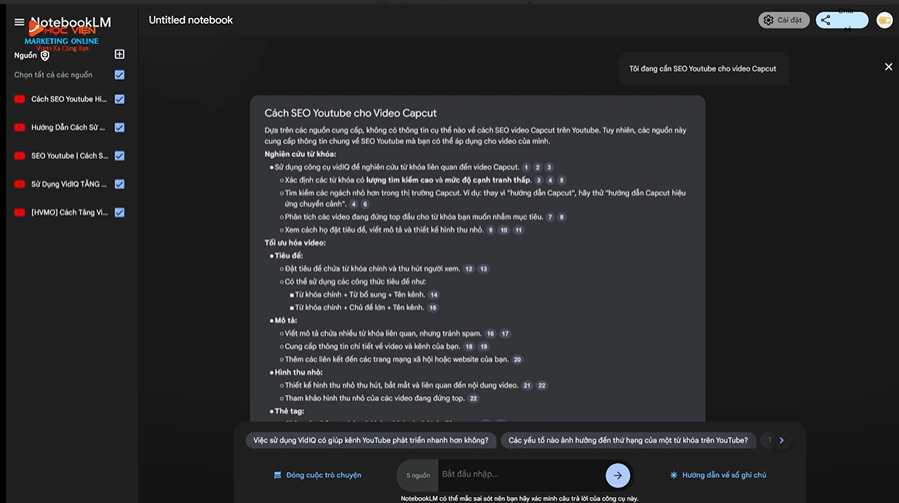Send message with arrow button
Screen dimensions: 899x503
[x=617, y=475]
